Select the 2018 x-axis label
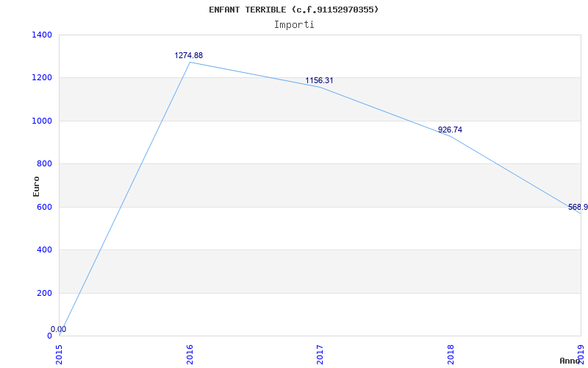 pyautogui.click(x=451, y=354)
